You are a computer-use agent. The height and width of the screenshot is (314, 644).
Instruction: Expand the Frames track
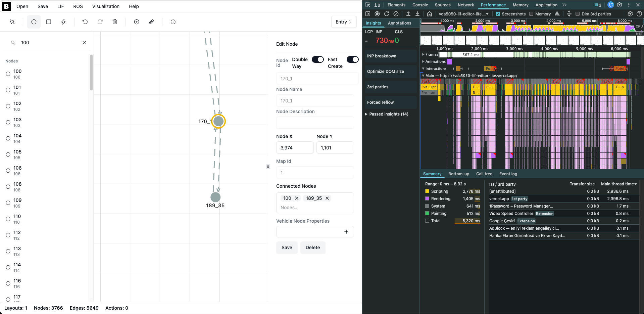point(423,54)
